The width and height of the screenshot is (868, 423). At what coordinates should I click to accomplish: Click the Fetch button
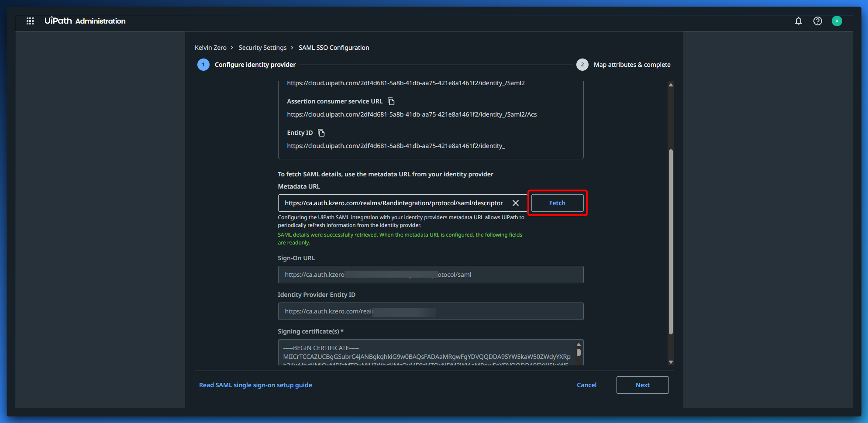pos(557,203)
